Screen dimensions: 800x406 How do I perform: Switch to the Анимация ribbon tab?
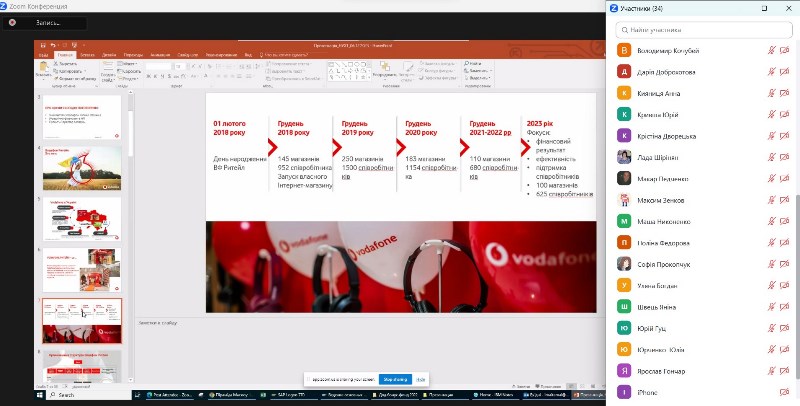pos(160,55)
